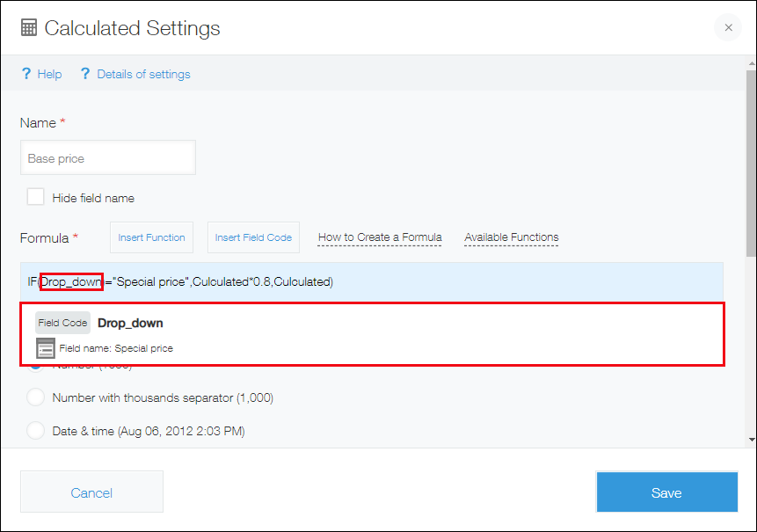Open How to Create a Formula
Viewport: 757px width, 532px height.
(x=380, y=237)
